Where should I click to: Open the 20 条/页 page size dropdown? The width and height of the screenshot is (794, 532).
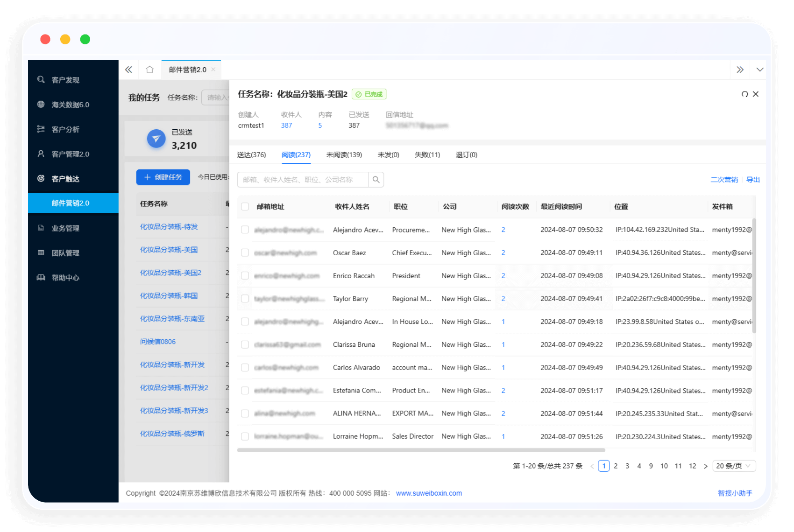click(734, 466)
